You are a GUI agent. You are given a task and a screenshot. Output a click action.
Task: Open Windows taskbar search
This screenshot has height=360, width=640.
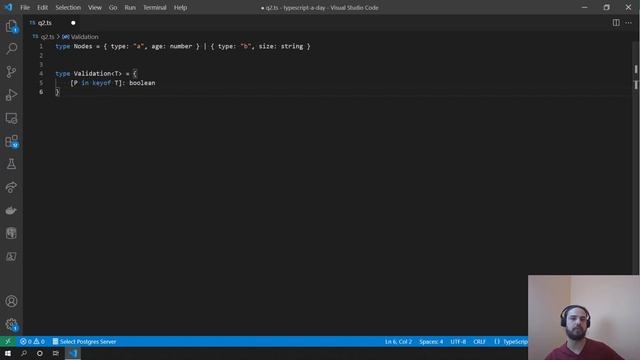tap(24, 353)
